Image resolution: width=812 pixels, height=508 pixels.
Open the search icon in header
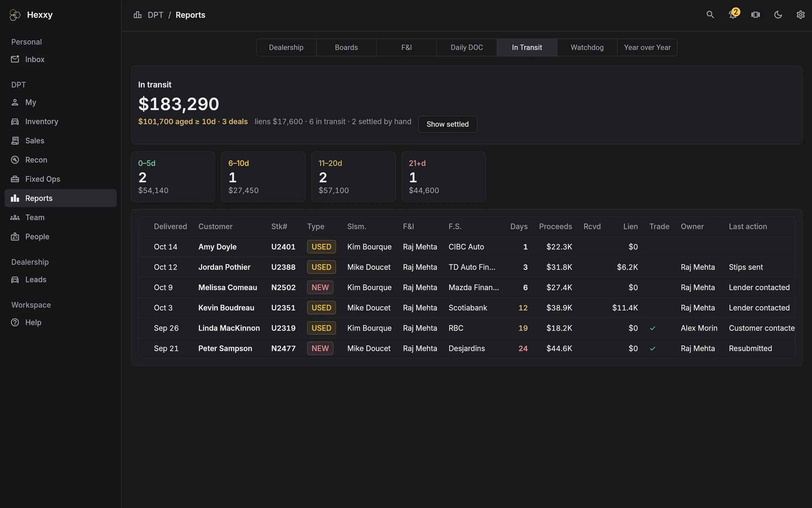click(710, 15)
